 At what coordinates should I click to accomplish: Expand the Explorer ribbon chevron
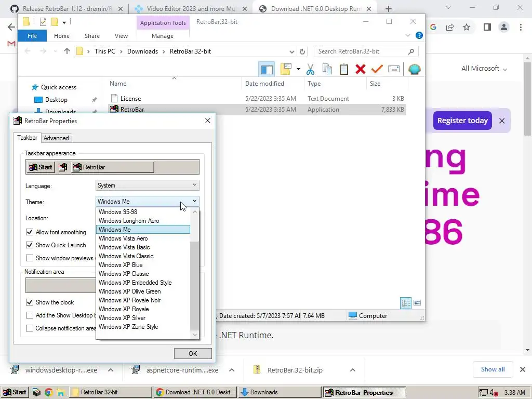(407, 36)
